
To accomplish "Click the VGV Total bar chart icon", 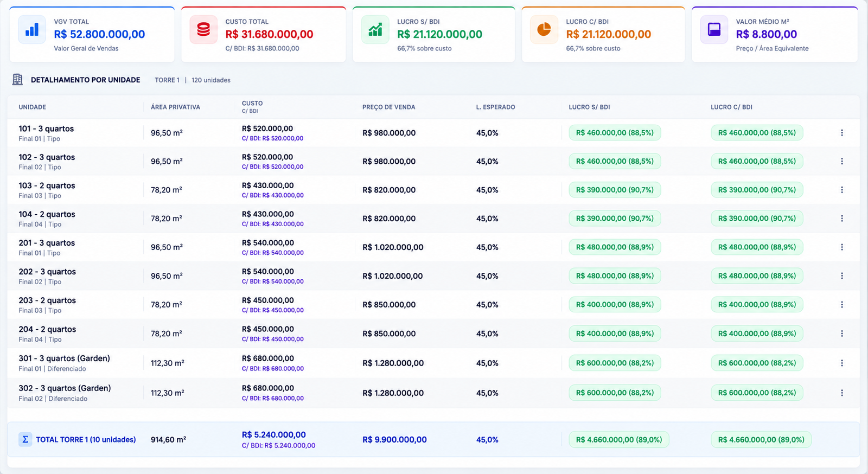I will (32, 29).
